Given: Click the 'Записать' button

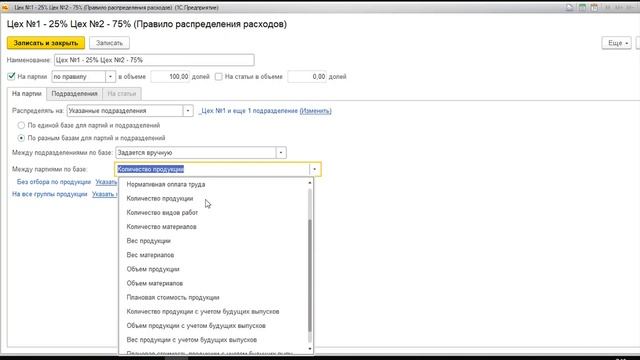Looking at the screenshot, I should [x=109, y=43].
